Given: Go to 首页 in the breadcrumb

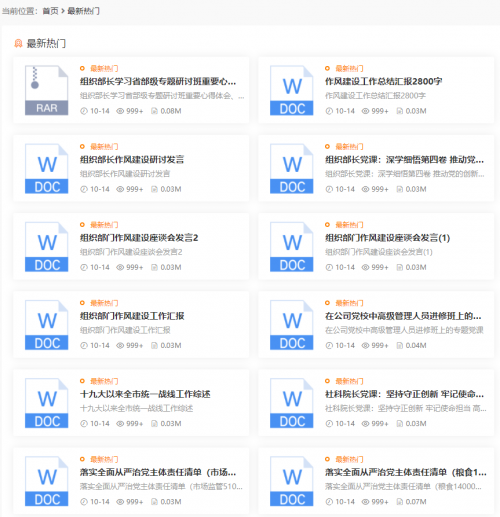Looking at the screenshot, I should (x=50, y=11).
